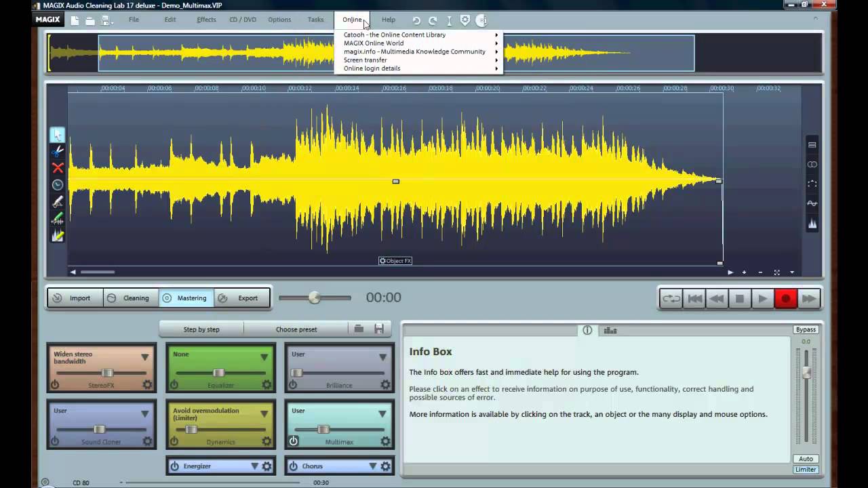Toggle Equalizer effect power button

[x=174, y=385]
